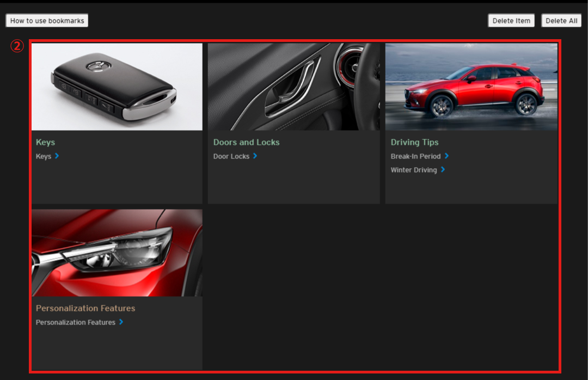This screenshot has width=588, height=380.
Task: Open the Doors and Locks door handle thumbnail
Action: (x=293, y=87)
